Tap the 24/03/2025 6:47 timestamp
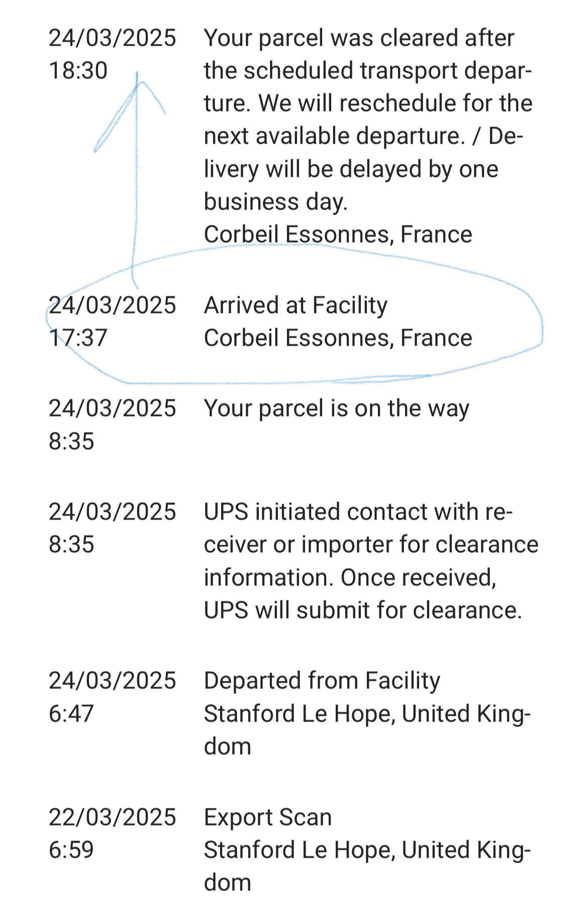The width and height of the screenshot is (588, 908). 112,697
